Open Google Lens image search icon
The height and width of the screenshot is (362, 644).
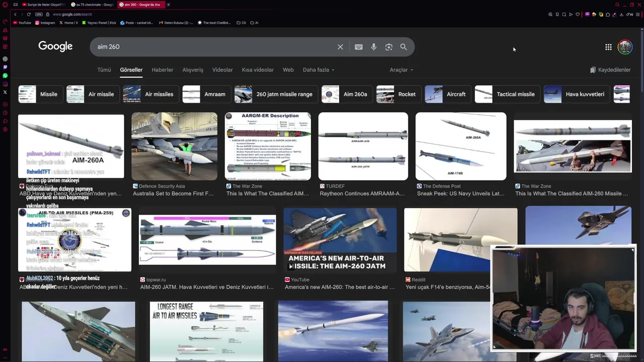tap(389, 47)
